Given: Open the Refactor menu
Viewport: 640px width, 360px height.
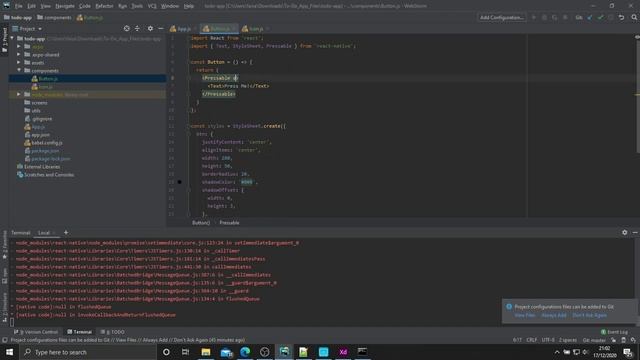Looking at the screenshot, I should coord(104,6).
